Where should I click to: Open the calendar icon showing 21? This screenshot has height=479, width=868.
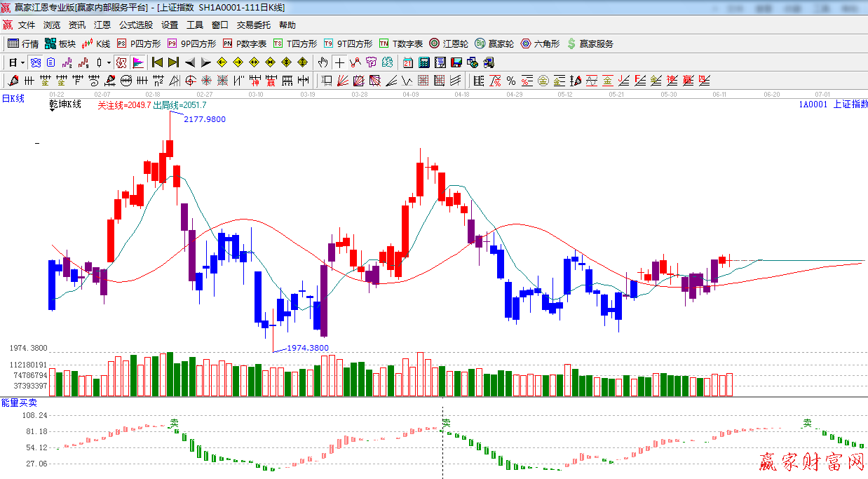click(407, 62)
